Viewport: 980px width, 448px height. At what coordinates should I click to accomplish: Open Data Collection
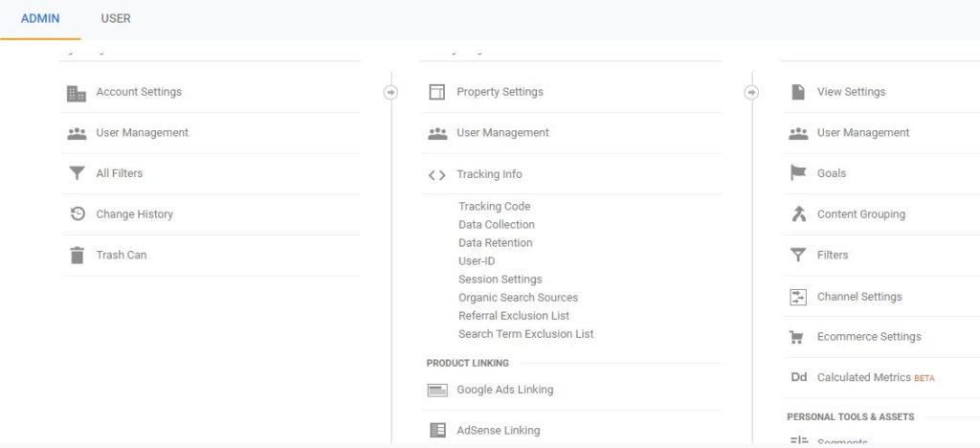[497, 224]
